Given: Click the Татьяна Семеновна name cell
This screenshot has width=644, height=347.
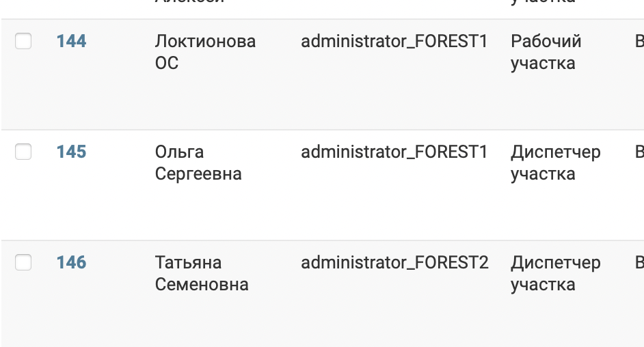Looking at the screenshot, I should point(202,273).
